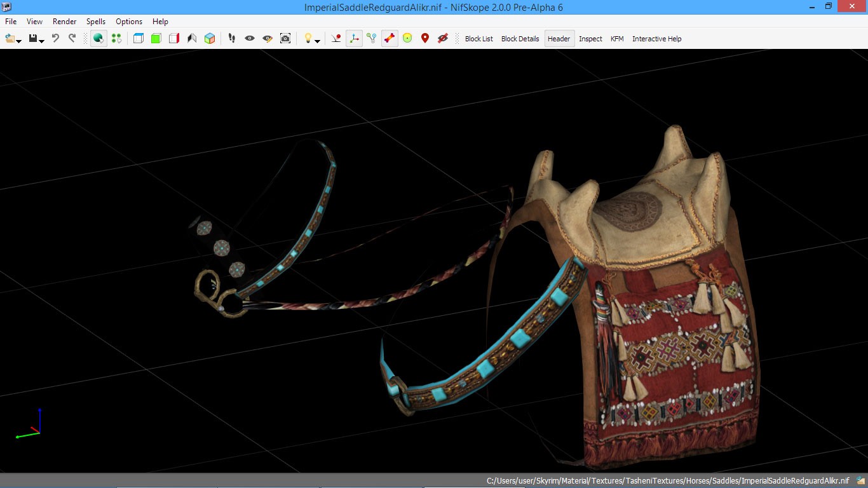The width and height of the screenshot is (868, 488).
Task: Click the yellow-green circle icon
Action: pyautogui.click(x=407, y=39)
